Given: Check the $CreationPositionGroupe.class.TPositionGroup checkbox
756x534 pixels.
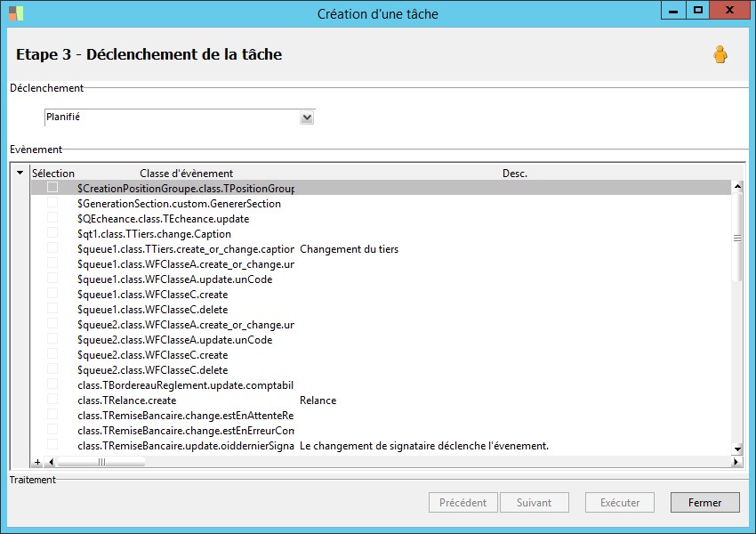Looking at the screenshot, I should 52,187.
